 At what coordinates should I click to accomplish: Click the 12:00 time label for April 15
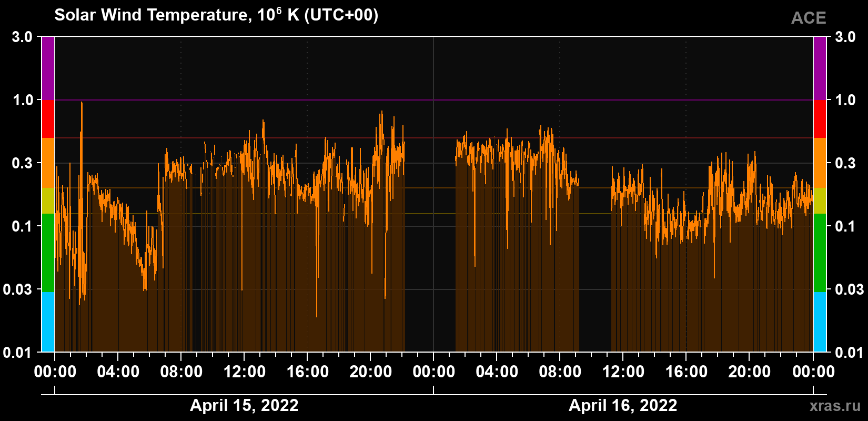point(245,372)
